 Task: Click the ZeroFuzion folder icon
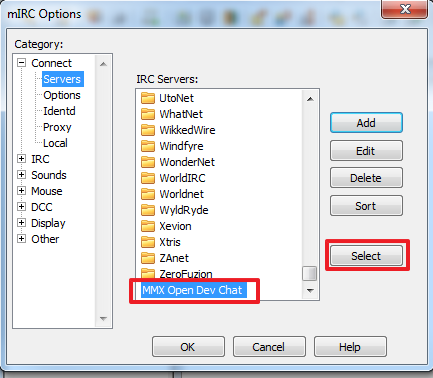pyautogui.click(x=148, y=273)
